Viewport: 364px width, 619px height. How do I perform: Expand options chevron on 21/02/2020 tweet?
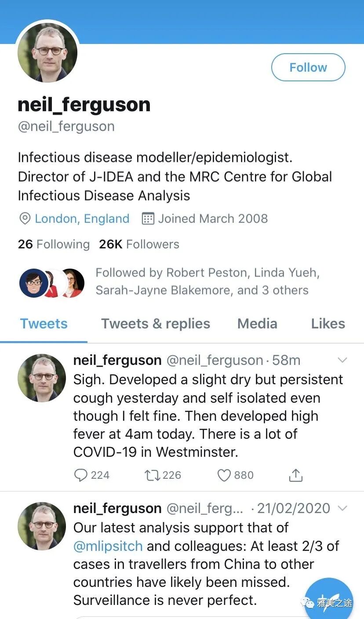pos(342,508)
